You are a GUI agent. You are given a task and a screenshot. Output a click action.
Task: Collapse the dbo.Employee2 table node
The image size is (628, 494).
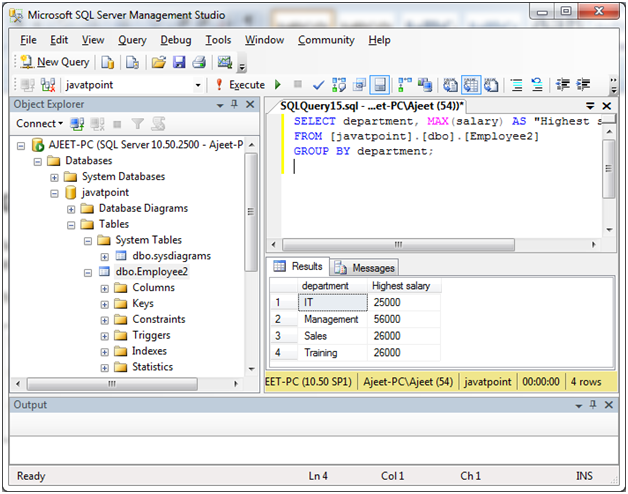pyautogui.click(x=88, y=273)
